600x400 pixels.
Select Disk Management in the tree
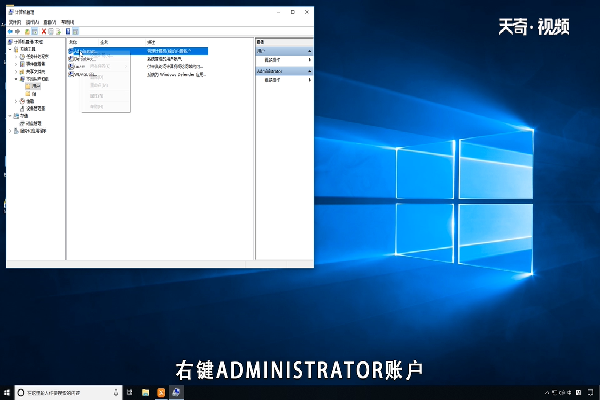[30, 123]
